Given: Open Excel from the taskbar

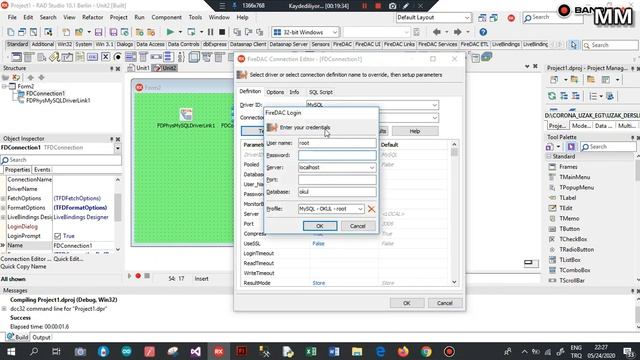Looking at the screenshot, I should [x=311, y=351].
